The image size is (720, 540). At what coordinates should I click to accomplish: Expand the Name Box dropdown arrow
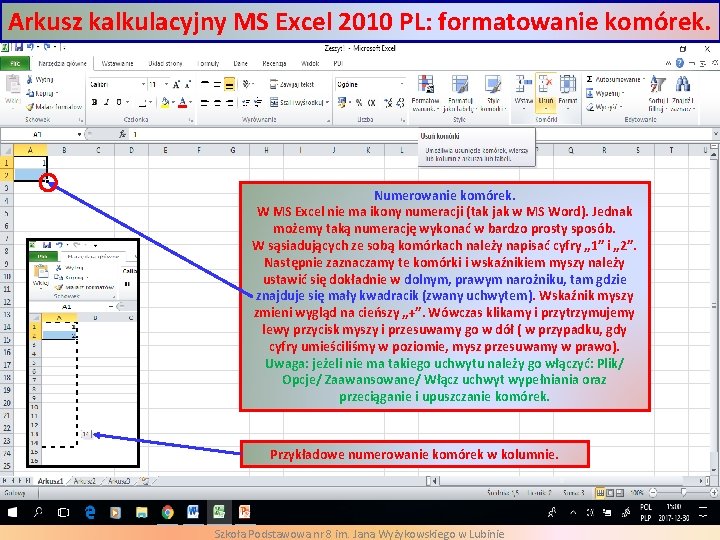pyautogui.click(x=79, y=134)
